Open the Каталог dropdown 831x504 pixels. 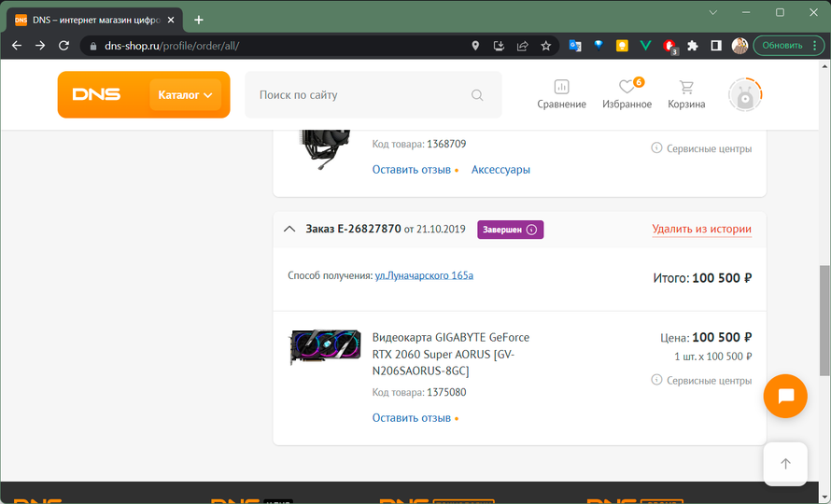[x=185, y=95]
